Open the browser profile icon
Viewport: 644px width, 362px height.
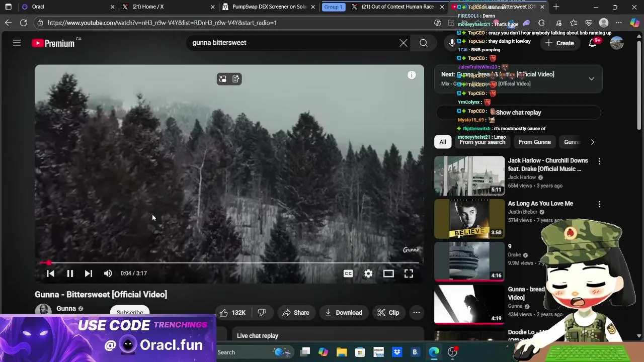pos(604,23)
